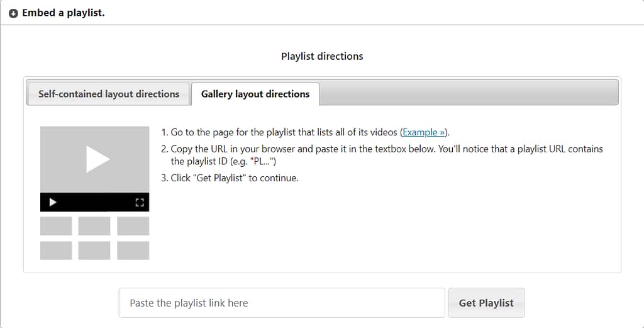644x328 pixels.
Task: Collapse the Embed a playlist arrow icon
Action: click(x=14, y=14)
